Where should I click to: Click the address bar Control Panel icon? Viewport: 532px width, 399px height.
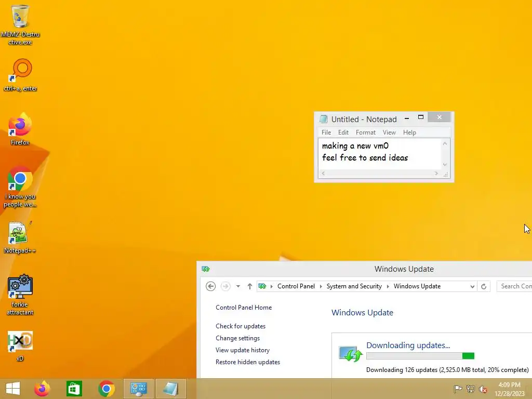point(262,286)
